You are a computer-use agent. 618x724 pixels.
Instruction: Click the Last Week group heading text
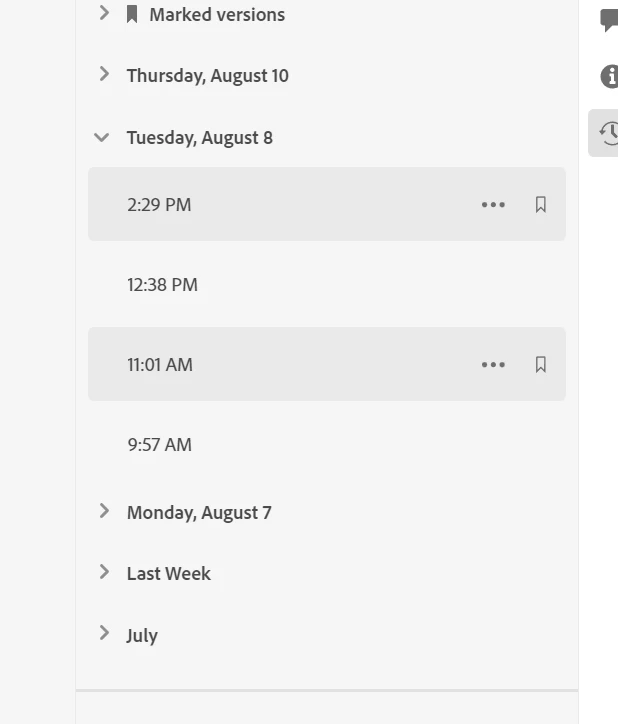point(169,574)
